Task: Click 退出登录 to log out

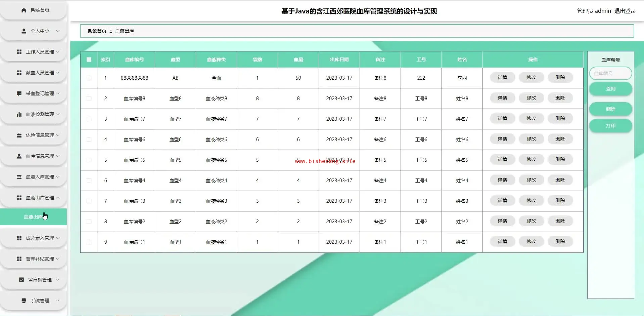Action: [x=625, y=11]
